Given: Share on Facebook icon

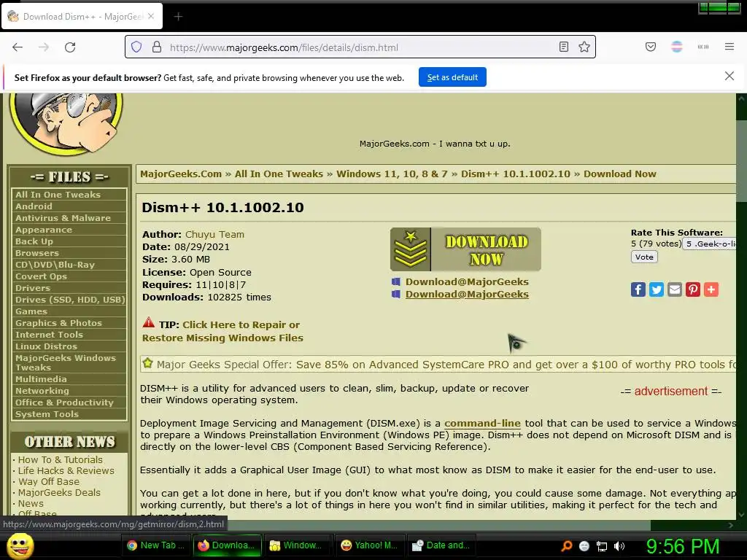Looking at the screenshot, I should (x=638, y=289).
